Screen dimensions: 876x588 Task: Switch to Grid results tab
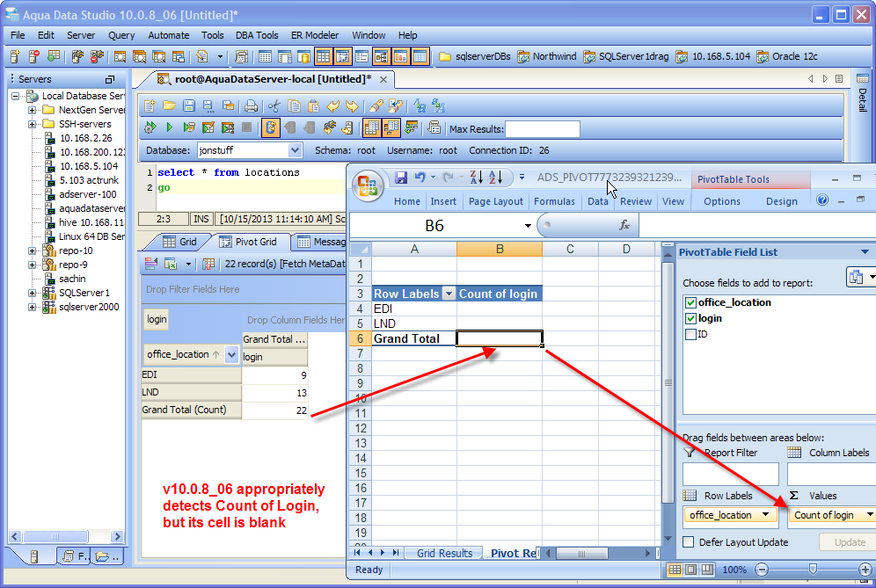point(179,242)
